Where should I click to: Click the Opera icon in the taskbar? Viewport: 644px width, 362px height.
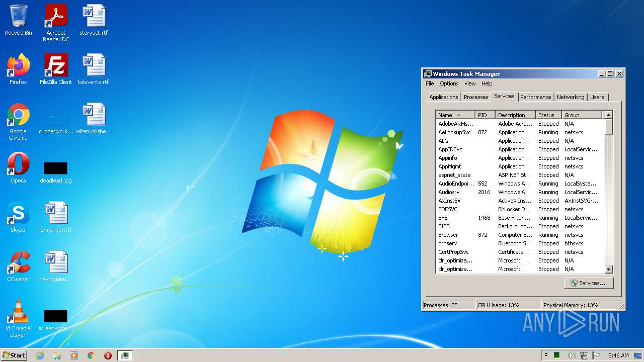point(108,355)
